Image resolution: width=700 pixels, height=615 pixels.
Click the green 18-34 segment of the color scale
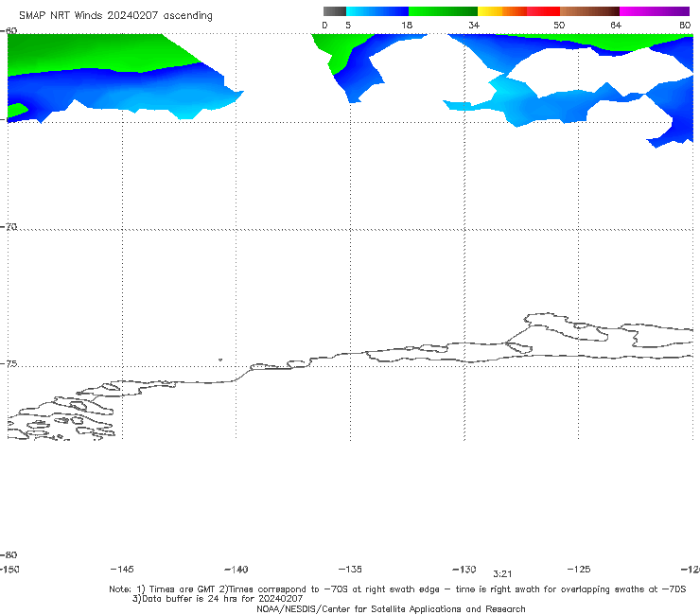(443, 11)
